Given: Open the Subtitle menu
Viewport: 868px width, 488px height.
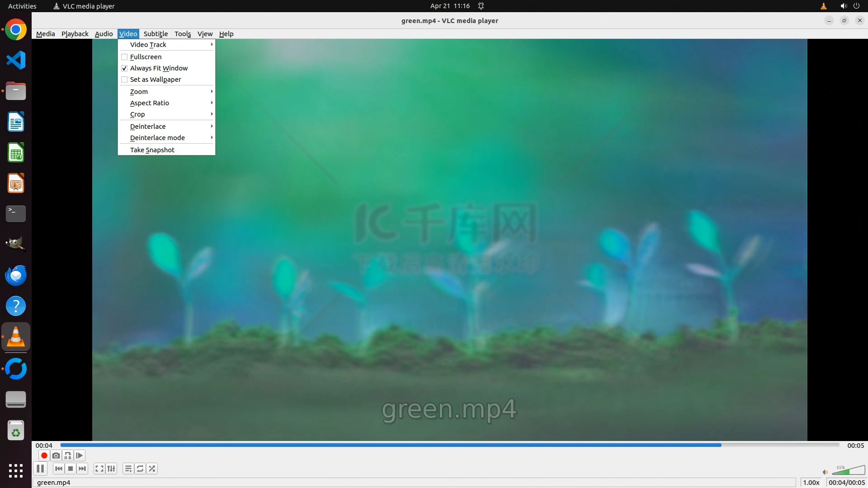Looking at the screenshot, I should [156, 34].
